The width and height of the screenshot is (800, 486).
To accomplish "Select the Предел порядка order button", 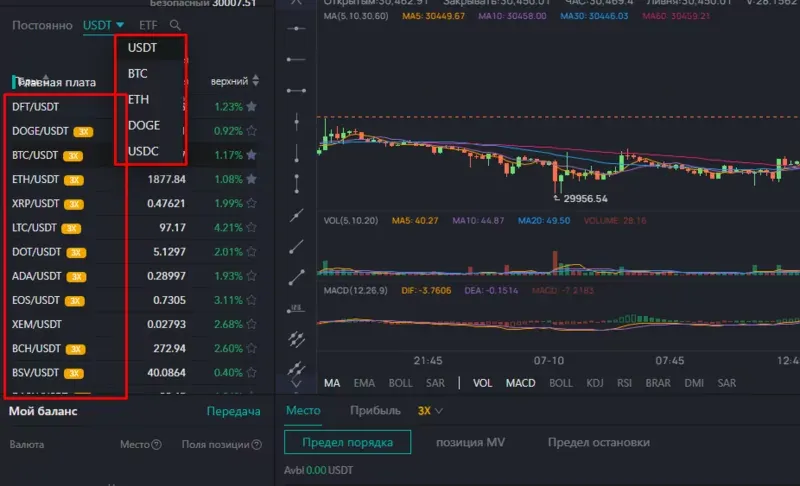I will [x=347, y=442].
